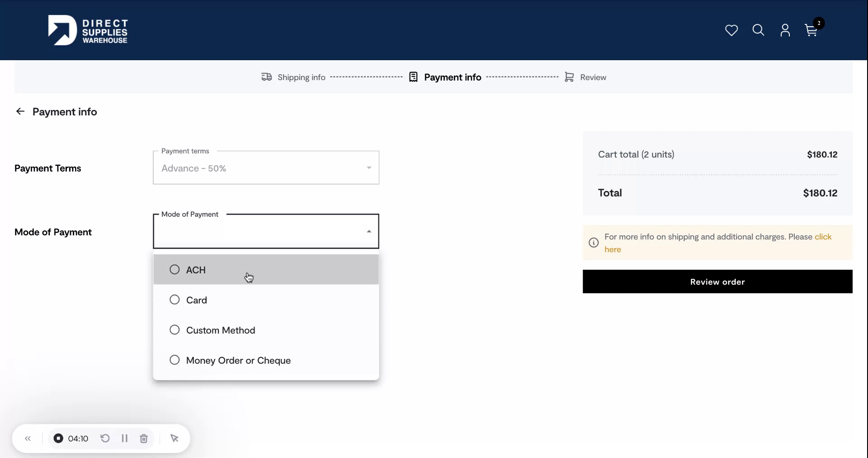This screenshot has width=868, height=458.
Task: Select the ACH payment radio button
Action: (175, 270)
